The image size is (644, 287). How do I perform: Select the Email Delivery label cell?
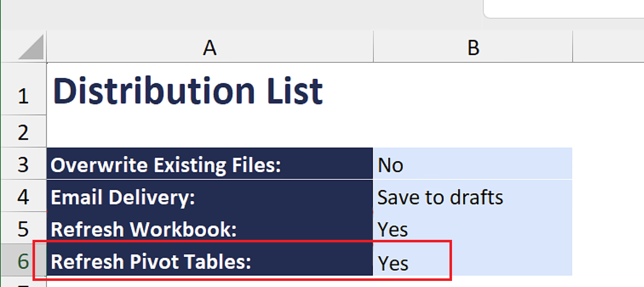209,196
